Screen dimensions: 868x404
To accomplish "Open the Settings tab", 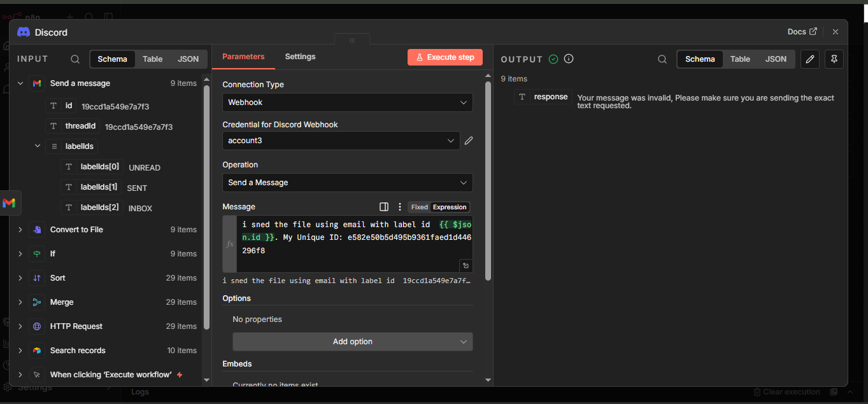I will click(x=300, y=57).
